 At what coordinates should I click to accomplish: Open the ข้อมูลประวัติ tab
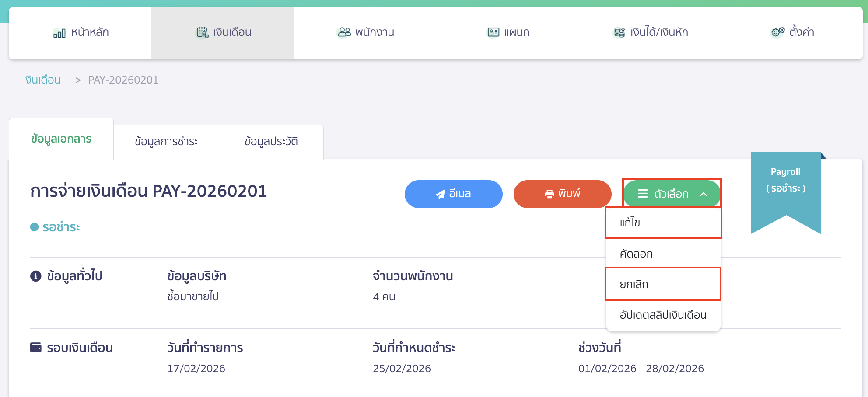point(271,141)
